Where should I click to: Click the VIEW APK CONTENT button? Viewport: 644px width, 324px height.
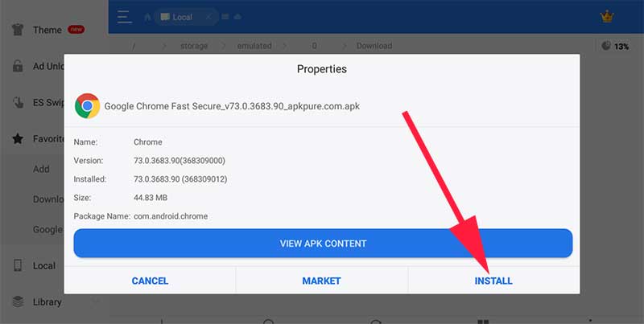click(x=323, y=244)
